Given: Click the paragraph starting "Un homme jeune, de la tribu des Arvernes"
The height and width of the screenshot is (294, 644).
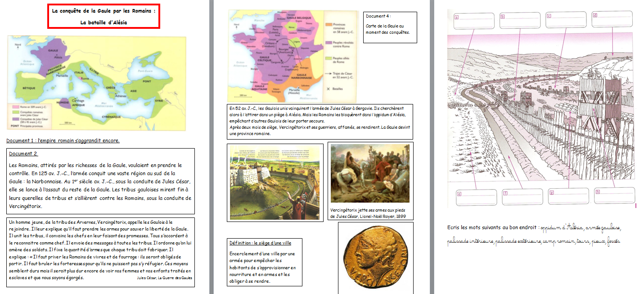Looking at the screenshot, I should (x=100, y=250).
